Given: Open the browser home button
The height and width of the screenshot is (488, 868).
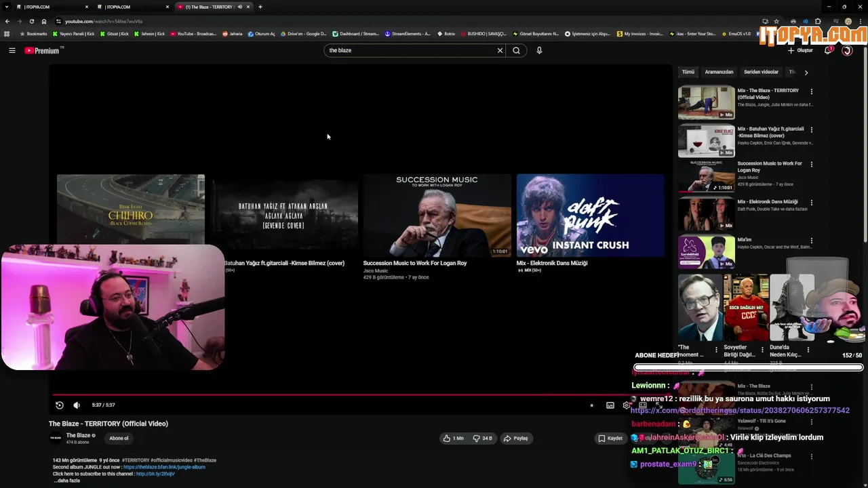Looking at the screenshot, I should pos(44,21).
